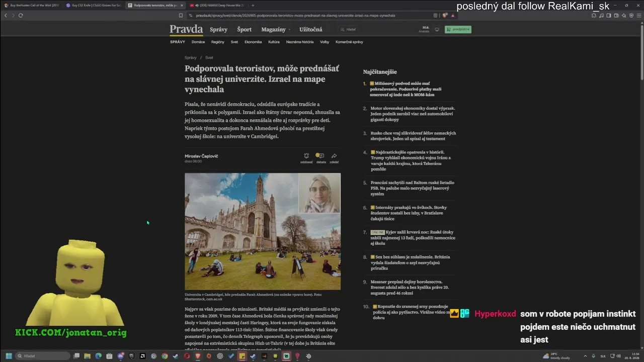Open the weather widget showing Mostly cloudy
Viewport: 644px width, 362px height.
(556, 356)
